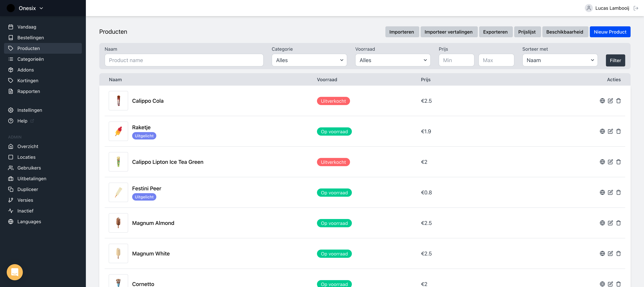Click the Onesix black logo circle
644x287 pixels.
pos(11,8)
